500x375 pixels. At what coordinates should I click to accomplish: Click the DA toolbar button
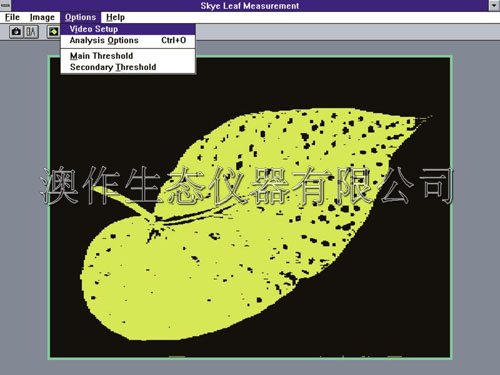point(31,32)
